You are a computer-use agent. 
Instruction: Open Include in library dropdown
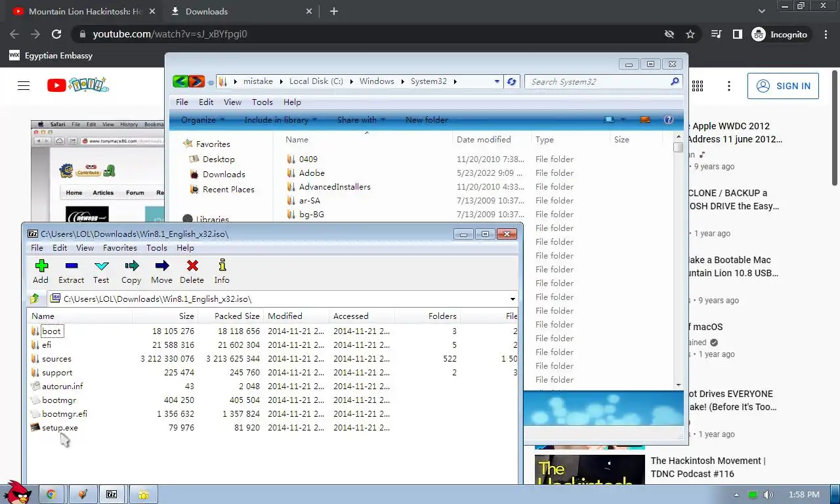pos(281,120)
